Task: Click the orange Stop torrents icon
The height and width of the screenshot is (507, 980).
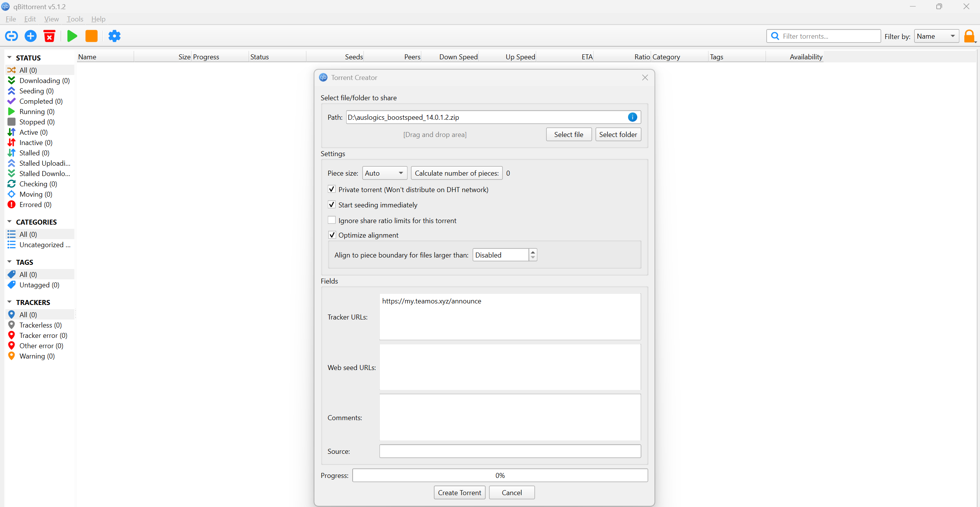Action: [x=91, y=36]
